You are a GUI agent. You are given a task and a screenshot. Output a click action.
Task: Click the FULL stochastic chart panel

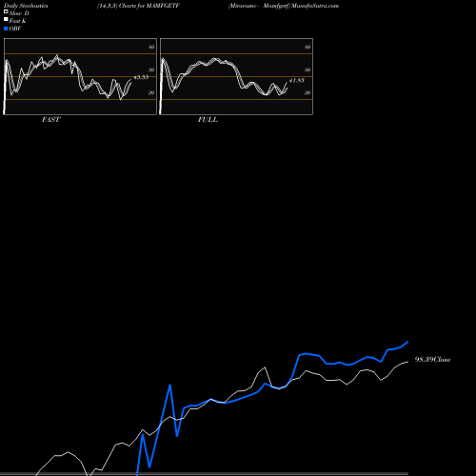click(x=236, y=76)
